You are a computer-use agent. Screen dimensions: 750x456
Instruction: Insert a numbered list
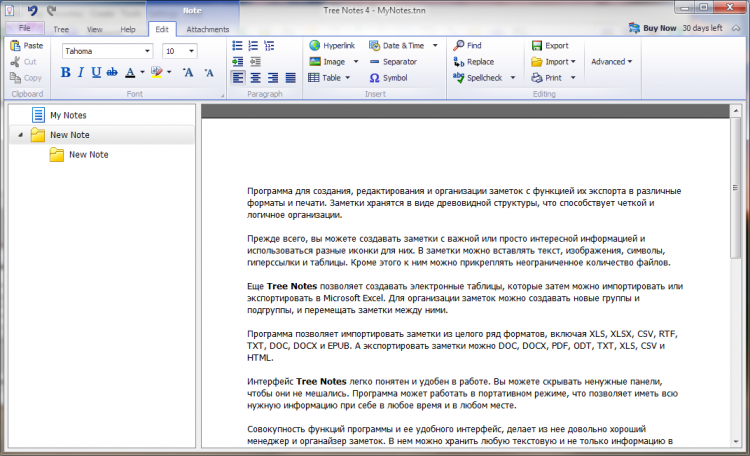pos(253,45)
